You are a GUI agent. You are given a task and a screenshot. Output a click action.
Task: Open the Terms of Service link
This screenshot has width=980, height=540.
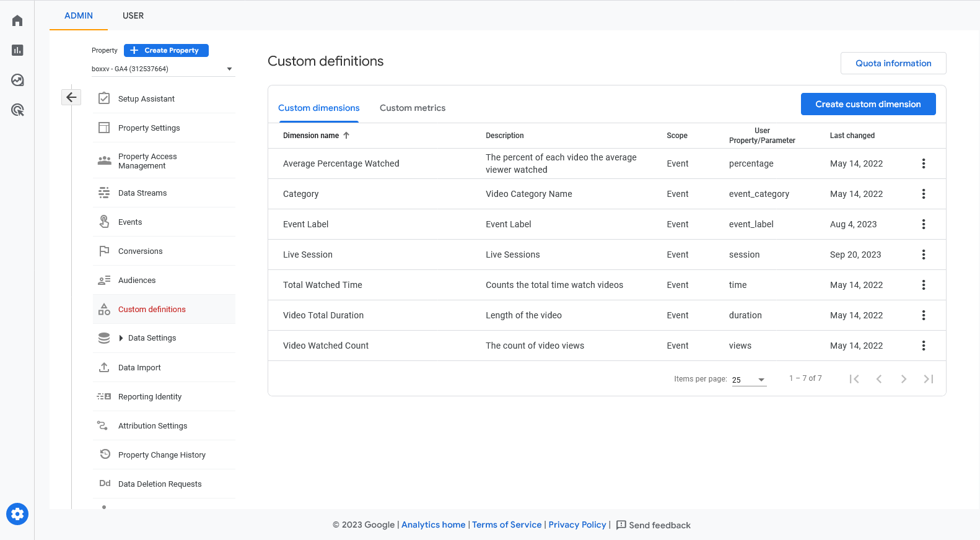tap(507, 525)
